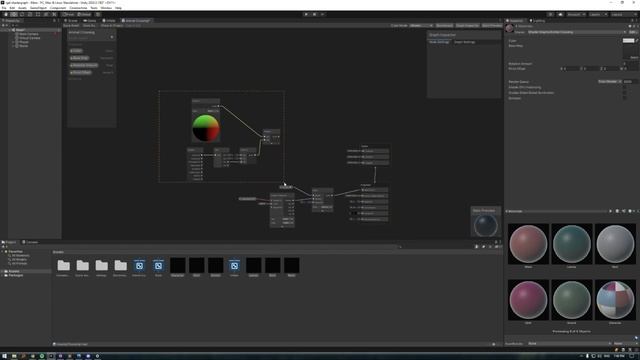The height and width of the screenshot is (360, 640).
Task: Toggle Double Sided Global Illumination checkbox
Action: click(624, 93)
